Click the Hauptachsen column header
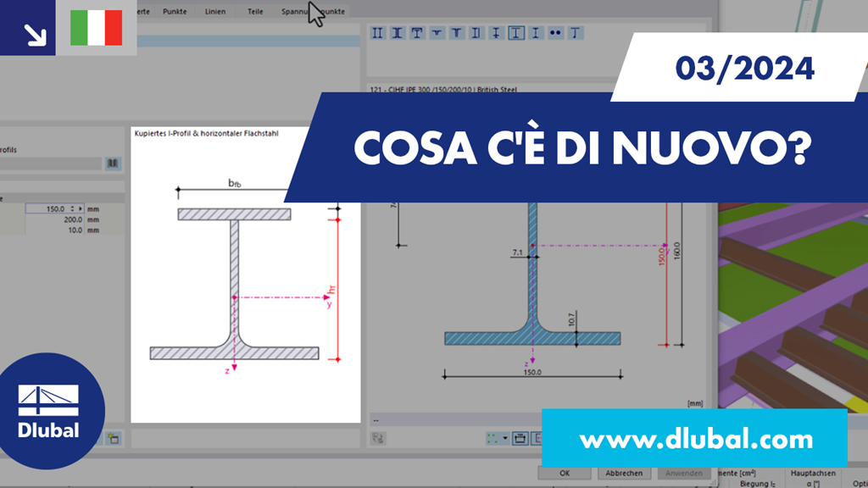Screen dimensions: 868x488 point(813,473)
